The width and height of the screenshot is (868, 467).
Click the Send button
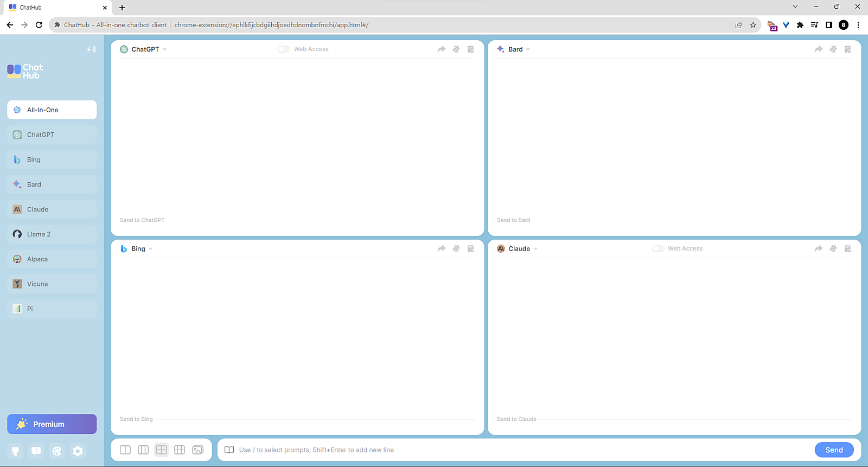pyautogui.click(x=834, y=450)
